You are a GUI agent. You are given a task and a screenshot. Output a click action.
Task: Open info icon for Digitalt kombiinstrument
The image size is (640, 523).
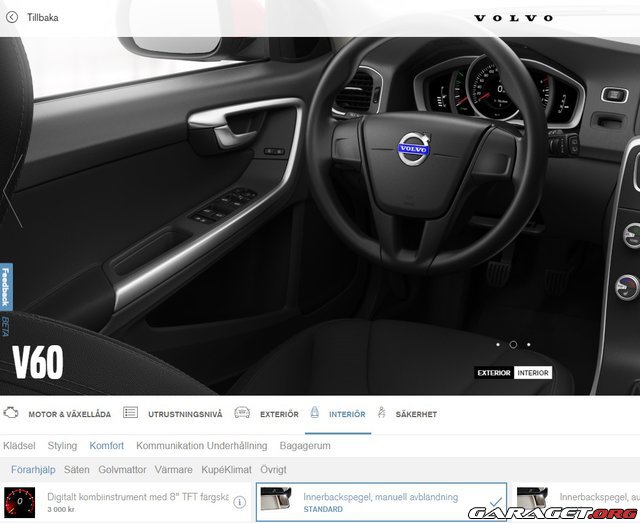(240, 502)
